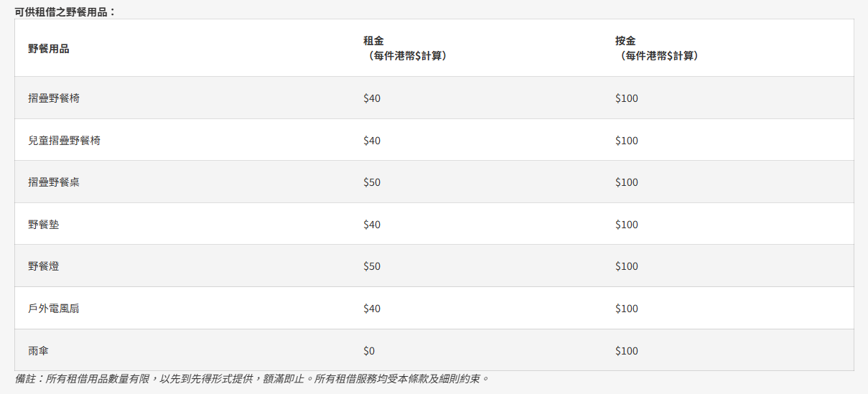Click the $100 deposit for 野餐燈
The height and width of the screenshot is (394, 868).
point(627,266)
